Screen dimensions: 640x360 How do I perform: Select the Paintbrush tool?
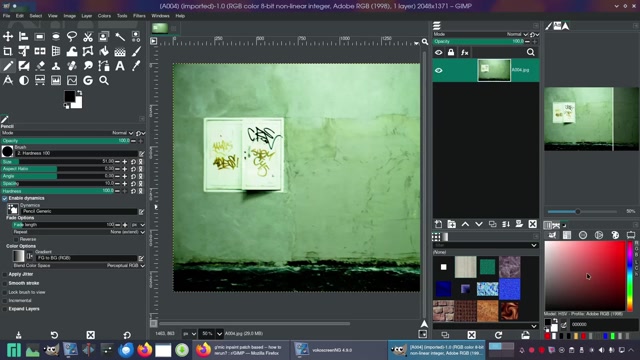[x=136, y=51]
